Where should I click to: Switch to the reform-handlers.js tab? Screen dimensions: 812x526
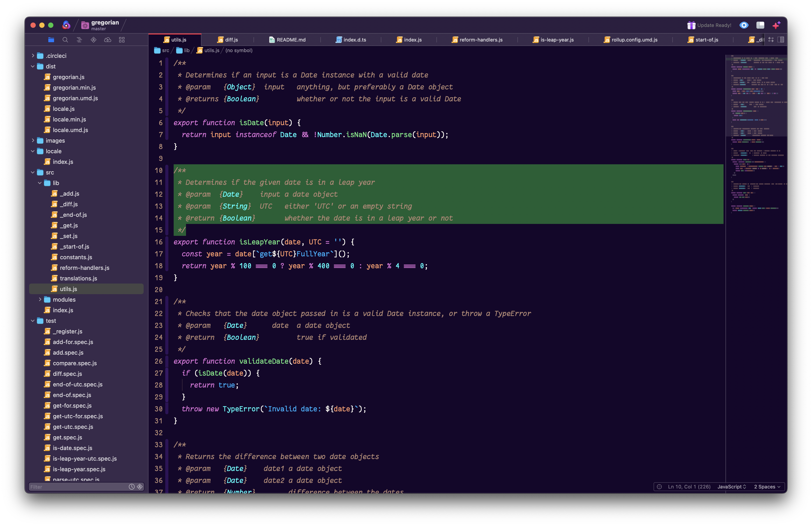[480, 40]
